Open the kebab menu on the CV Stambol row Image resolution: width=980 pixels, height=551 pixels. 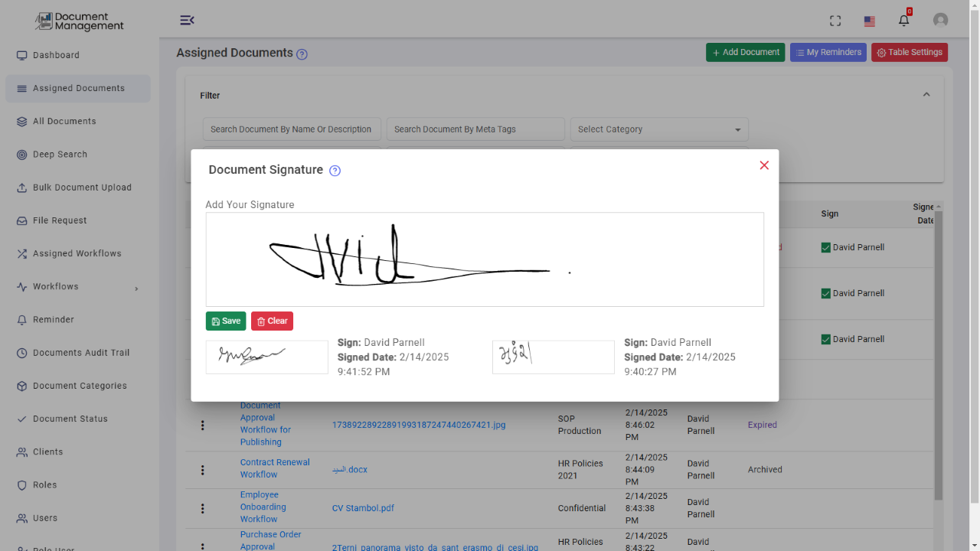pos(202,508)
